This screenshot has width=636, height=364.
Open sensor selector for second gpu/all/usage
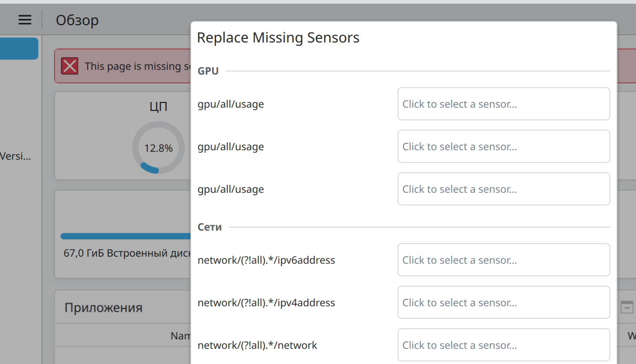503,147
